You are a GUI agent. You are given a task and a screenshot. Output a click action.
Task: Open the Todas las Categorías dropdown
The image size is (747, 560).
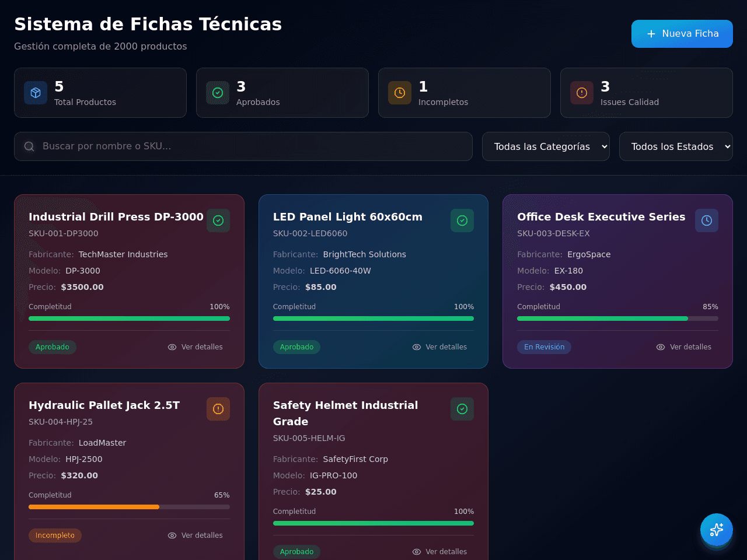point(546,146)
